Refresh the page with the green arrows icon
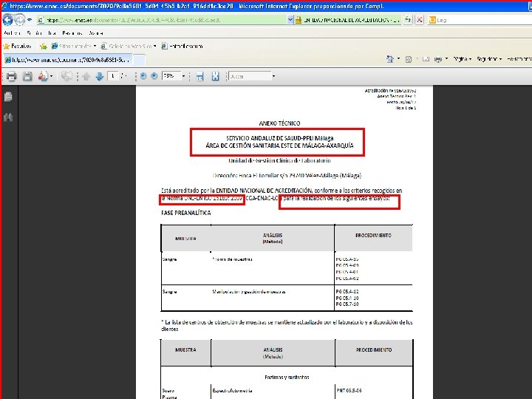The image size is (532, 399). pos(408,20)
